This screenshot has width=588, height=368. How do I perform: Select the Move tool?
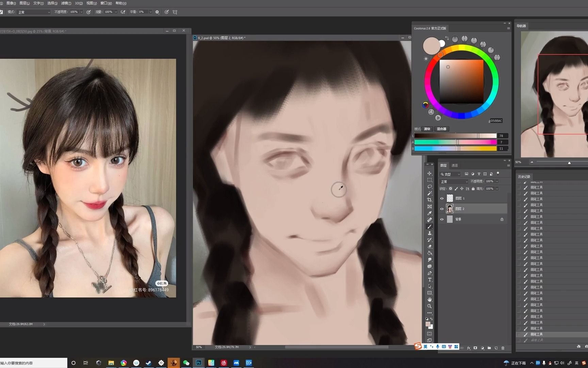tap(429, 173)
